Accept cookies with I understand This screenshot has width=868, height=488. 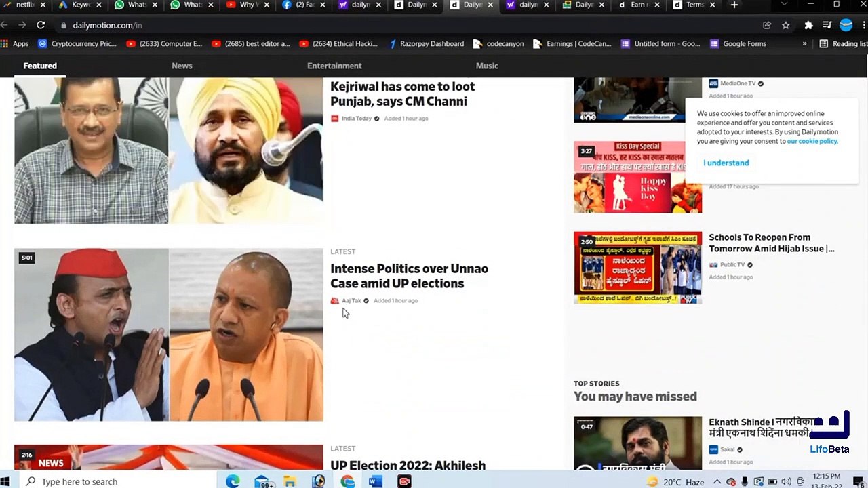pyautogui.click(x=726, y=163)
